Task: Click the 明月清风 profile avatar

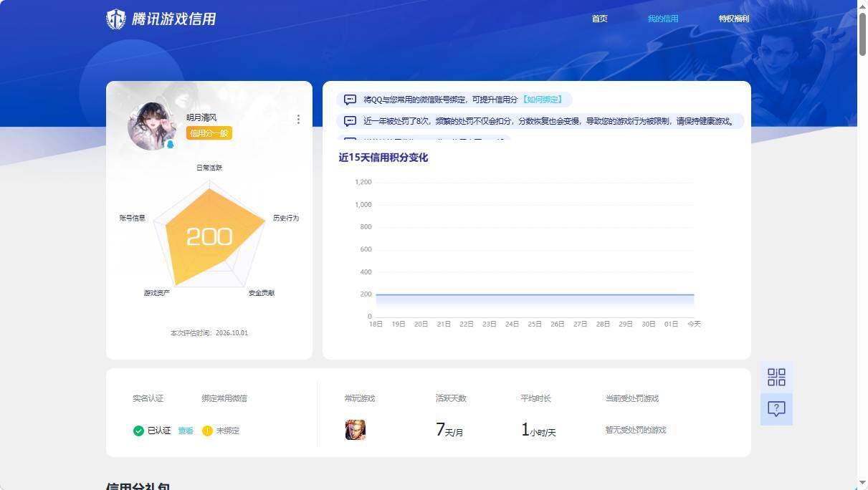Action: tap(152, 126)
